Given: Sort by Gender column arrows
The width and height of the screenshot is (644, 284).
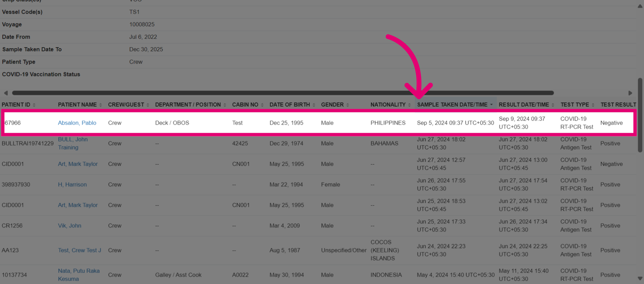Looking at the screenshot, I should point(347,105).
